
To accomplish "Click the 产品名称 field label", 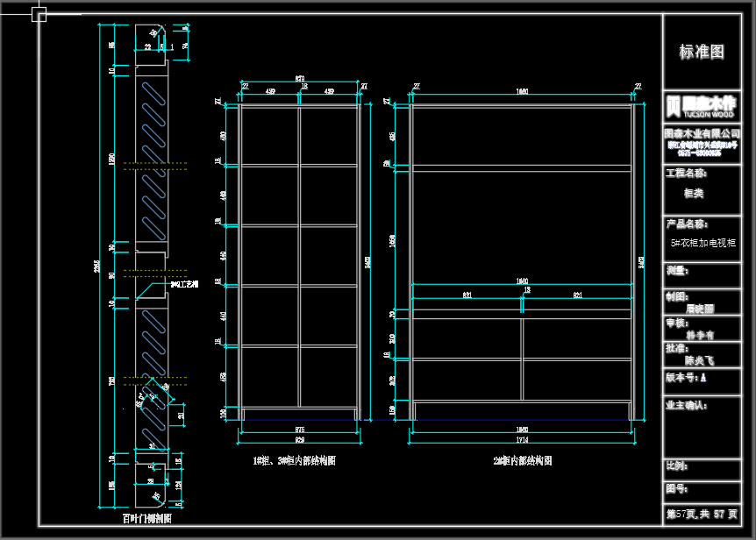I will [688, 224].
